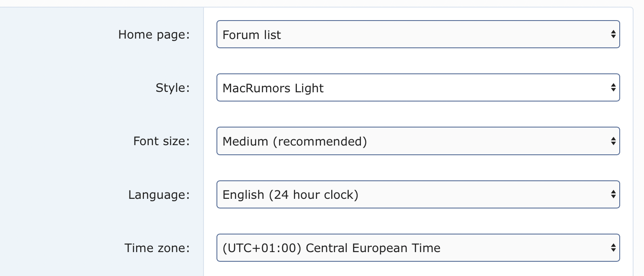The width and height of the screenshot is (644, 276).
Task: Open the Language selection dropdown
Action: (417, 194)
